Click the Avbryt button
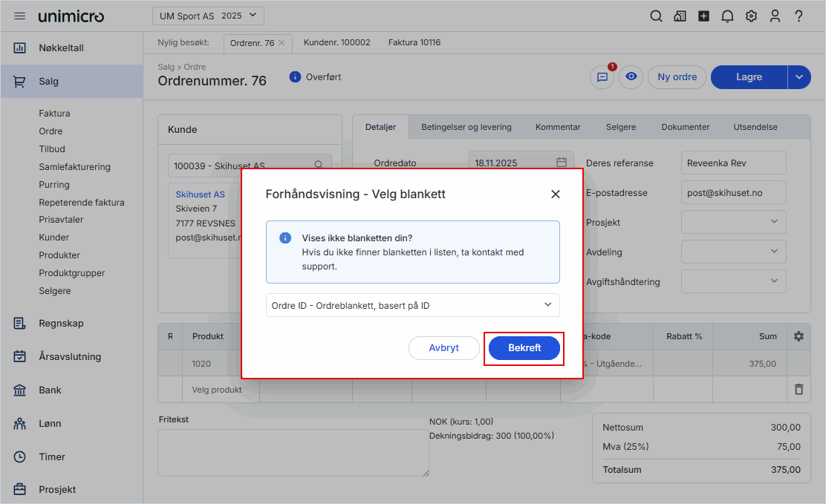This screenshot has width=826, height=504. (444, 348)
